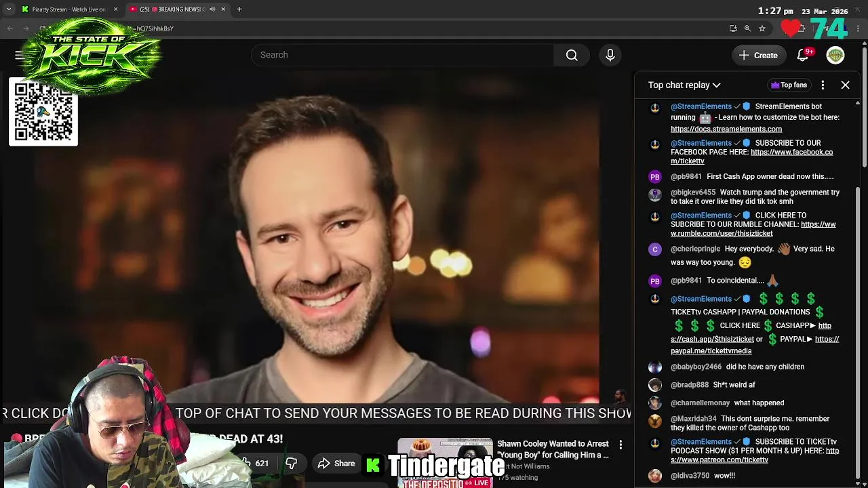
Task: Open the Shawn Cooley recommended video title
Action: [553, 449]
